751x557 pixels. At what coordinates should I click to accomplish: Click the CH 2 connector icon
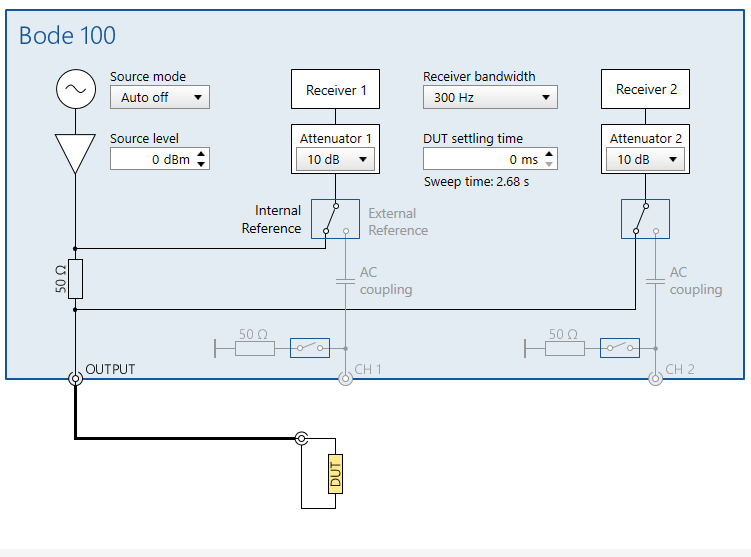[x=655, y=379]
